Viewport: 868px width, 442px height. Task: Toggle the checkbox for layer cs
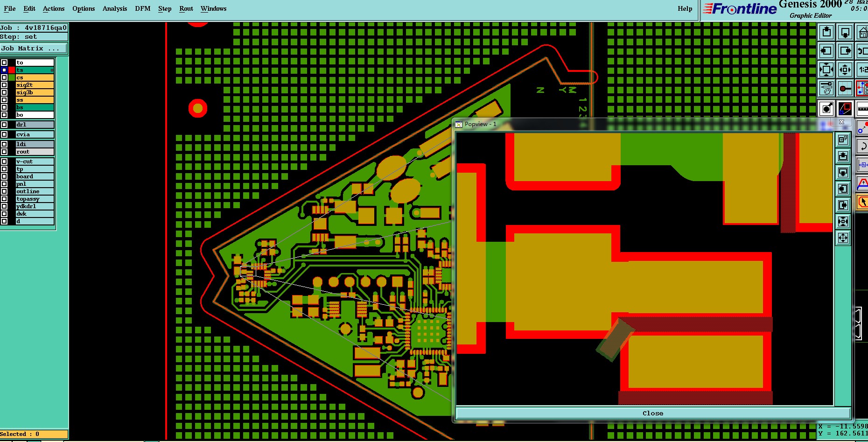[x=4, y=77]
